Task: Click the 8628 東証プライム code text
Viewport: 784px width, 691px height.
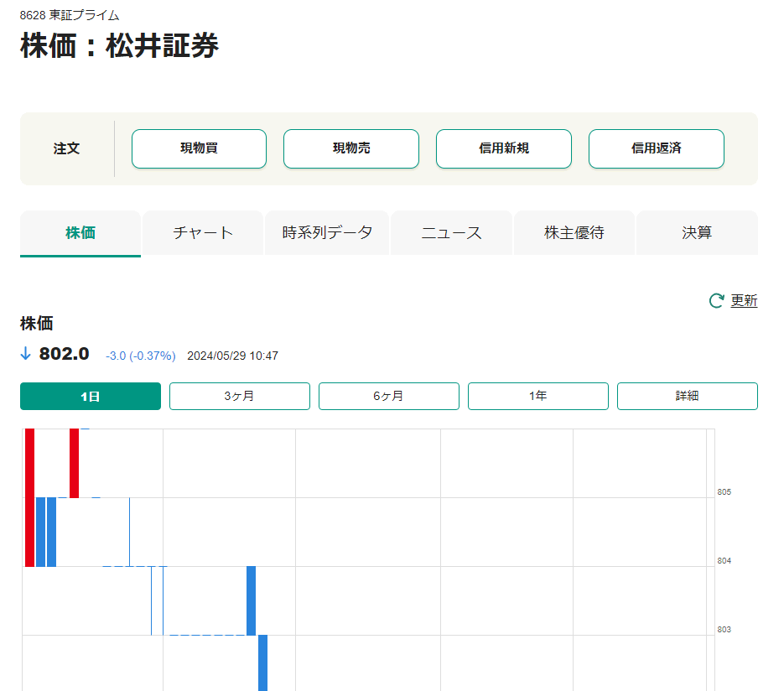Action: tap(70, 15)
